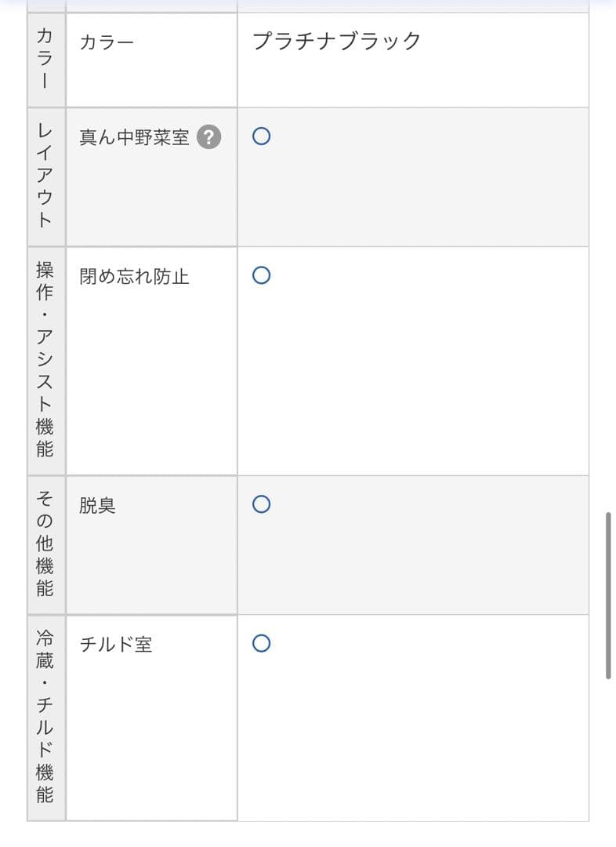616x847 pixels.
Task: Click the チルド室 feature label
Action: (x=116, y=645)
